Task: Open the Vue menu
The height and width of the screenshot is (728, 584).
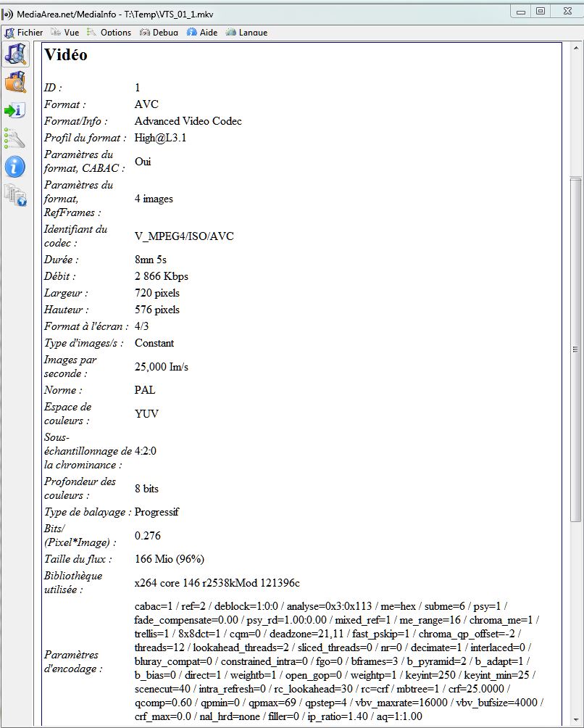Action: tap(65, 33)
